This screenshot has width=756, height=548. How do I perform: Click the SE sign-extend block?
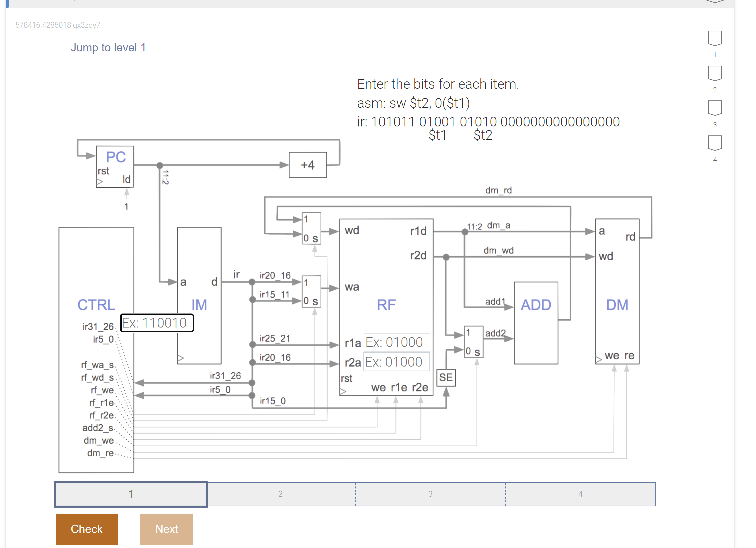pyautogui.click(x=446, y=378)
